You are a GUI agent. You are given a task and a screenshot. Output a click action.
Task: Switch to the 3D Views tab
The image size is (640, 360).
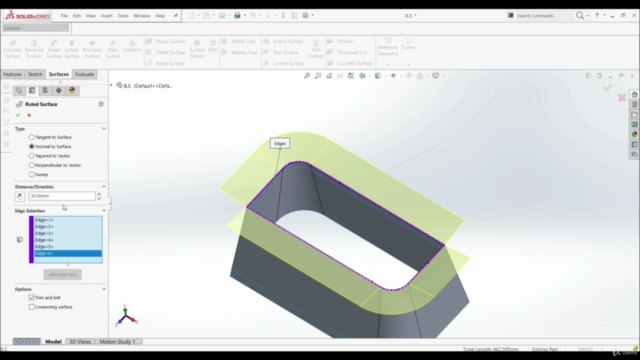point(80,342)
